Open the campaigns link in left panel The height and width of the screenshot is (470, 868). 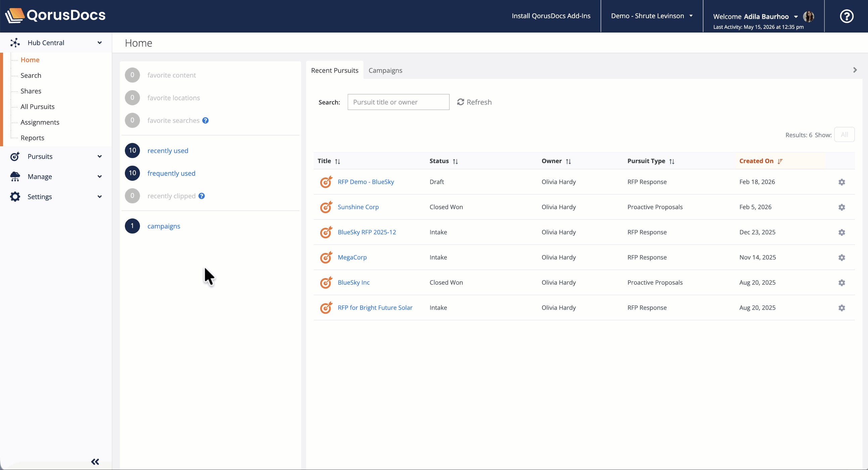coord(164,226)
